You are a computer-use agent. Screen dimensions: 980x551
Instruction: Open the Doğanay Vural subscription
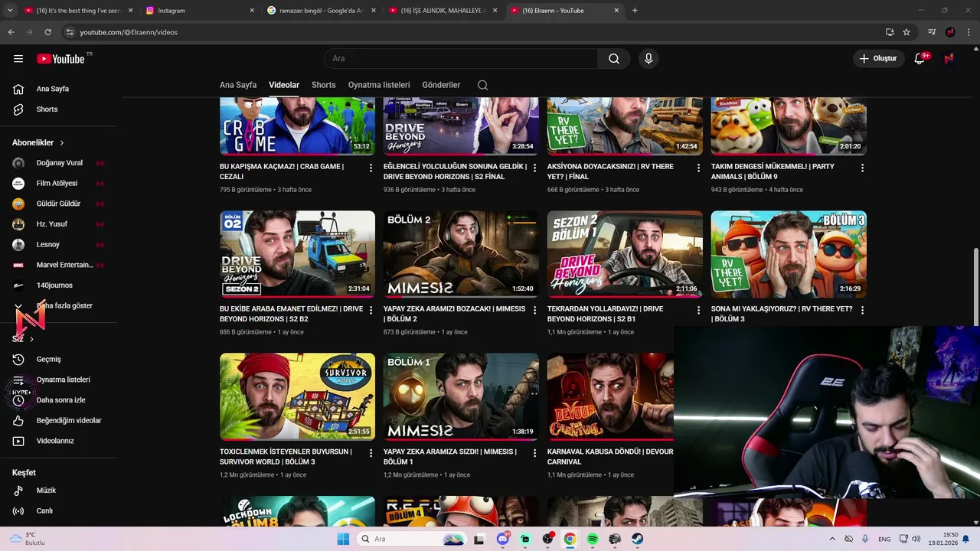point(59,163)
